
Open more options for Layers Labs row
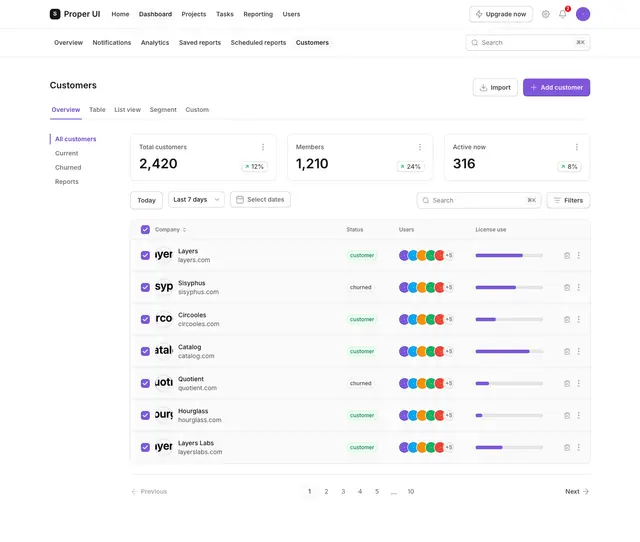coord(578,447)
